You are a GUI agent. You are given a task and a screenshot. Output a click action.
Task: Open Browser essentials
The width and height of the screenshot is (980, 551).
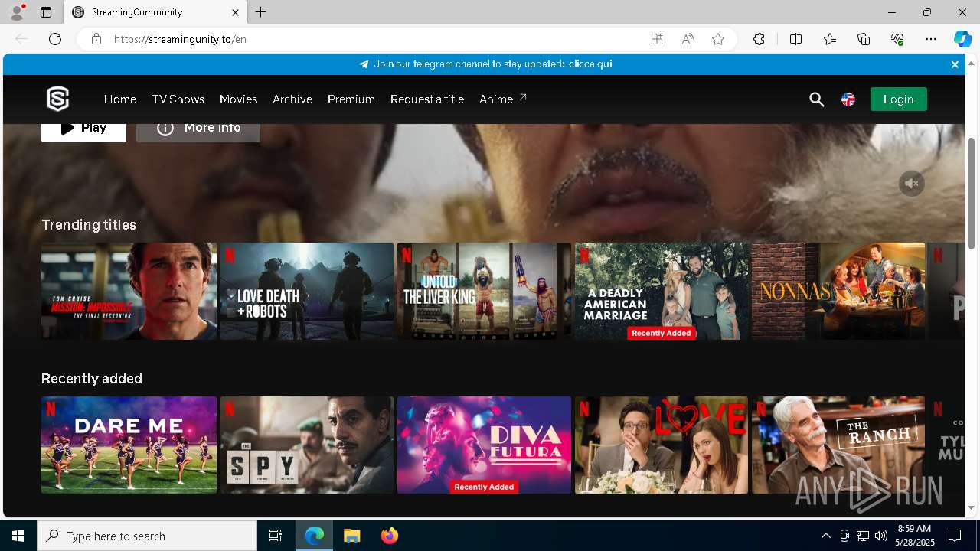[897, 39]
